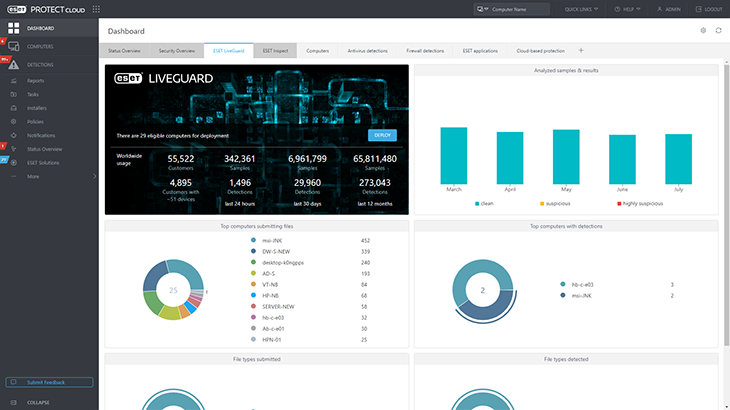Click the Reports icon in sidebar
The width and height of the screenshot is (730, 410).
14,81
